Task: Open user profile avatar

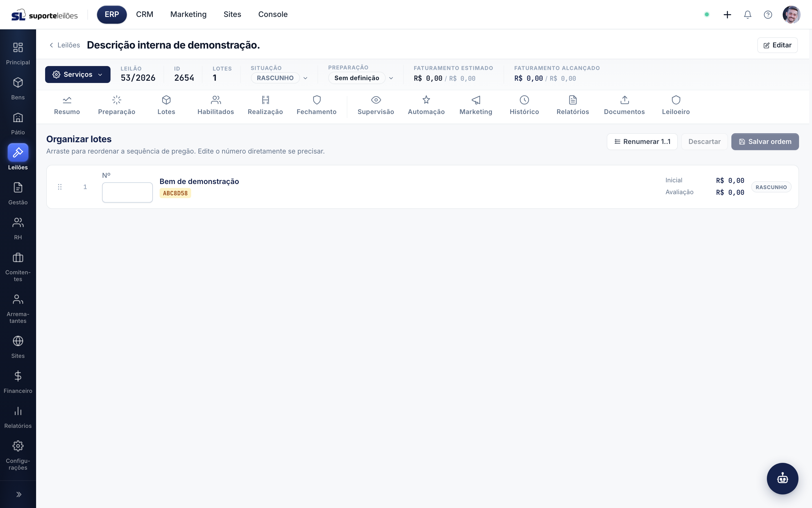Action: [x=791, y=14]
